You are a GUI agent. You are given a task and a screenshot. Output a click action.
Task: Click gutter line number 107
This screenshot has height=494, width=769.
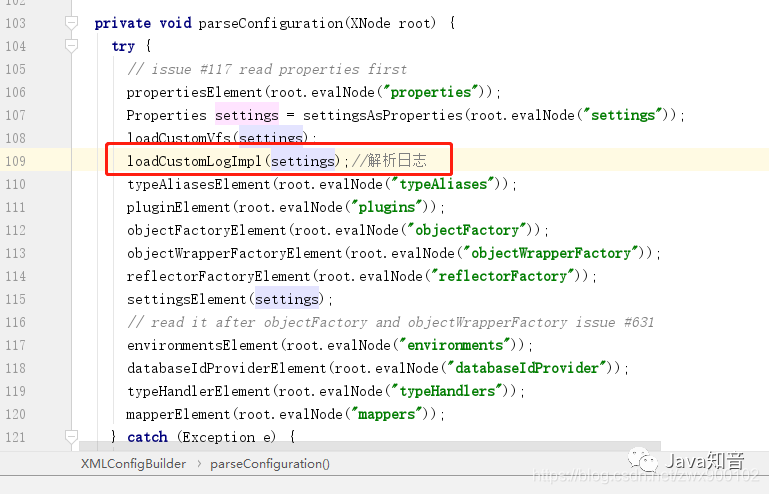point(15,115)
